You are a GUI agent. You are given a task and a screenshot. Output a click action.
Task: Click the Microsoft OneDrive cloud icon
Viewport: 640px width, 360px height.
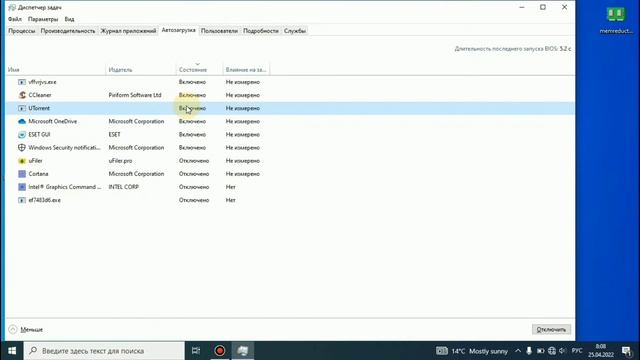[x=22, y=121]
